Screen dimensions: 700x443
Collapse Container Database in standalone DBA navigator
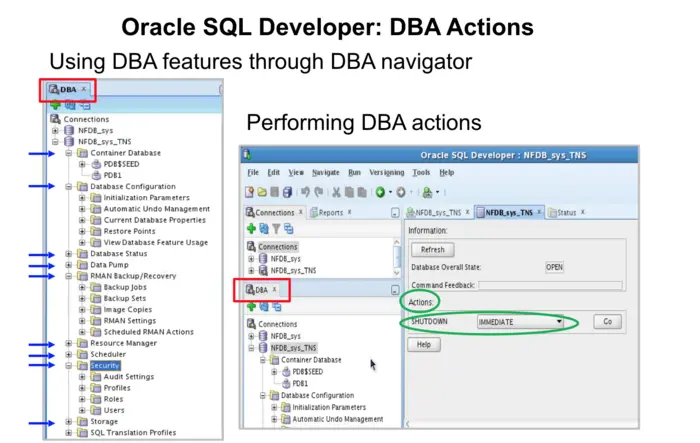coord(68,153)
